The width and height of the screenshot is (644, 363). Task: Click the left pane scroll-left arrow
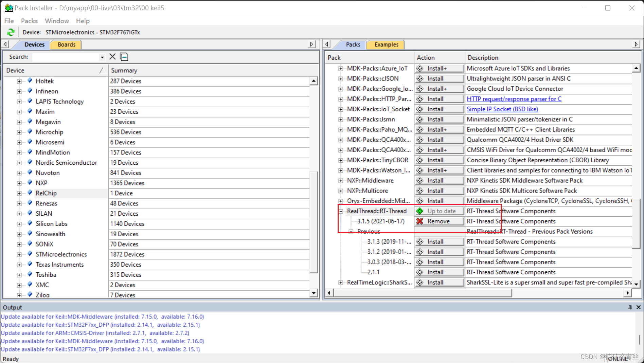click(x=5, y=44)
